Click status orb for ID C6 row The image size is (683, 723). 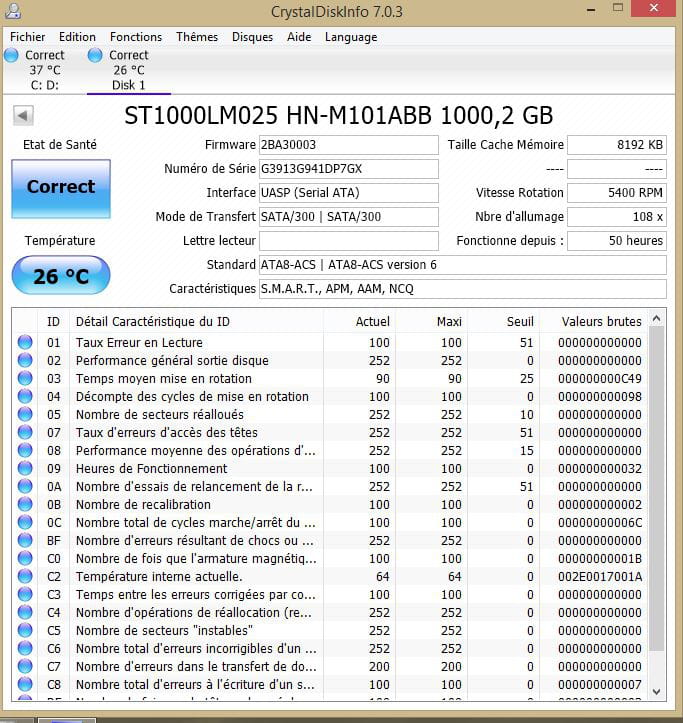(25, 648)
